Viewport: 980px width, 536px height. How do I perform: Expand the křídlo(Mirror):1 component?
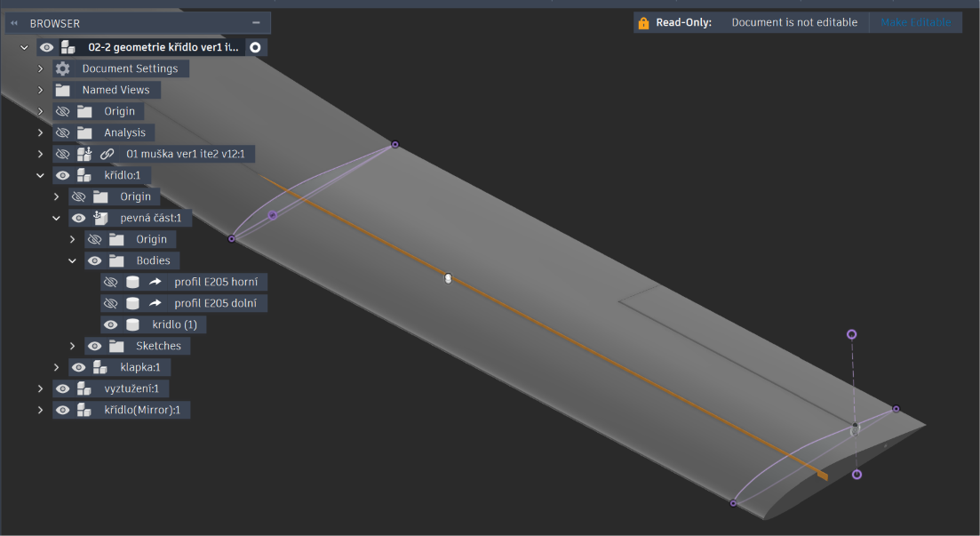[x=41, y=411]
